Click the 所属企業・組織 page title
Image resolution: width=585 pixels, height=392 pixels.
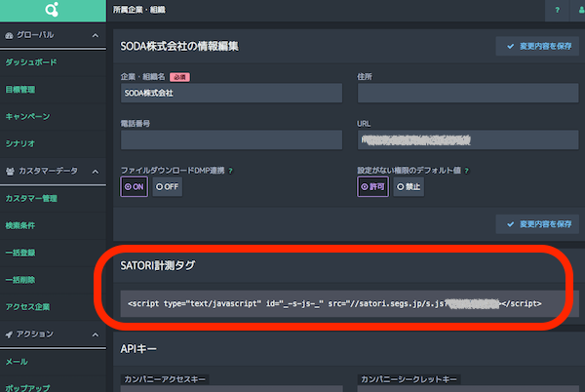click(139, 10)
